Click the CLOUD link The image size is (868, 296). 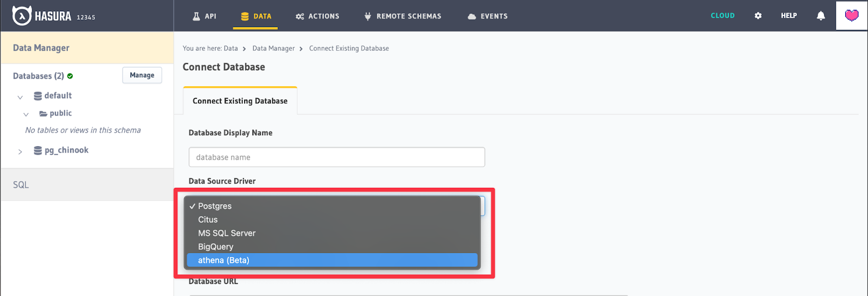click(723, 16)
